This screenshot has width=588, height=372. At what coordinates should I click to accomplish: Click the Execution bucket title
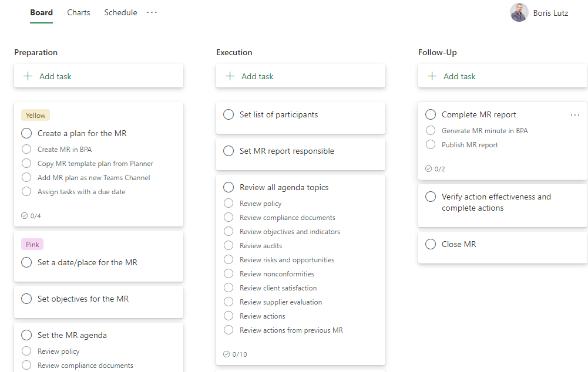[234, 52]
